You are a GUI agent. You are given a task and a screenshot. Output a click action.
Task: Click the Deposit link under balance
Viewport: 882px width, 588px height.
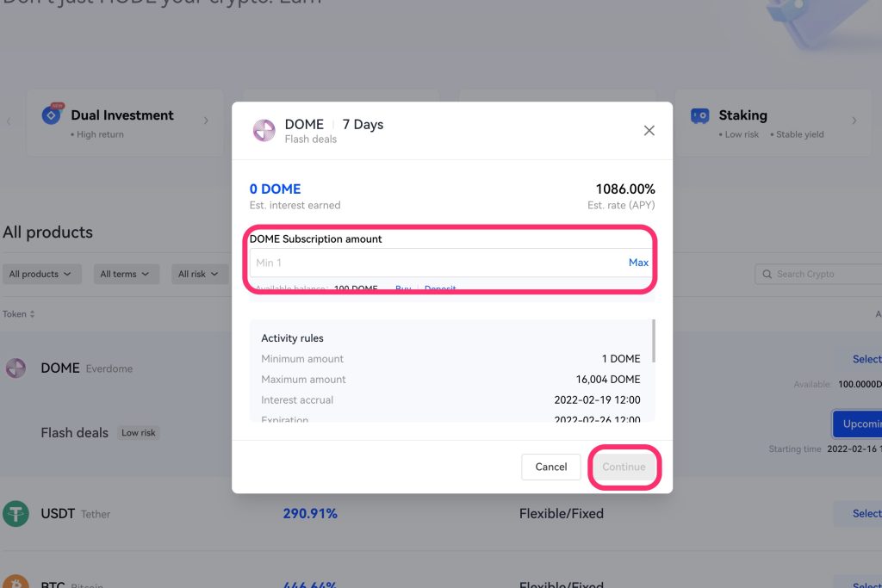coord(440,289)
